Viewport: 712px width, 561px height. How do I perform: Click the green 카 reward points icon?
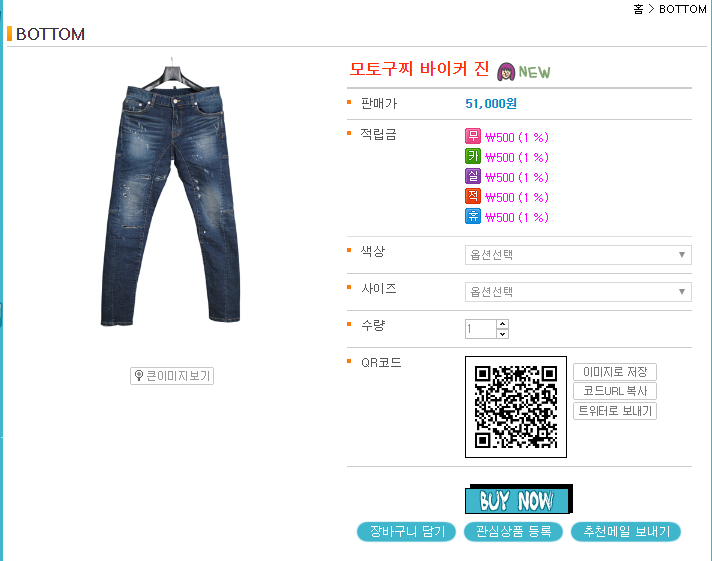click(x=473, y=156)
